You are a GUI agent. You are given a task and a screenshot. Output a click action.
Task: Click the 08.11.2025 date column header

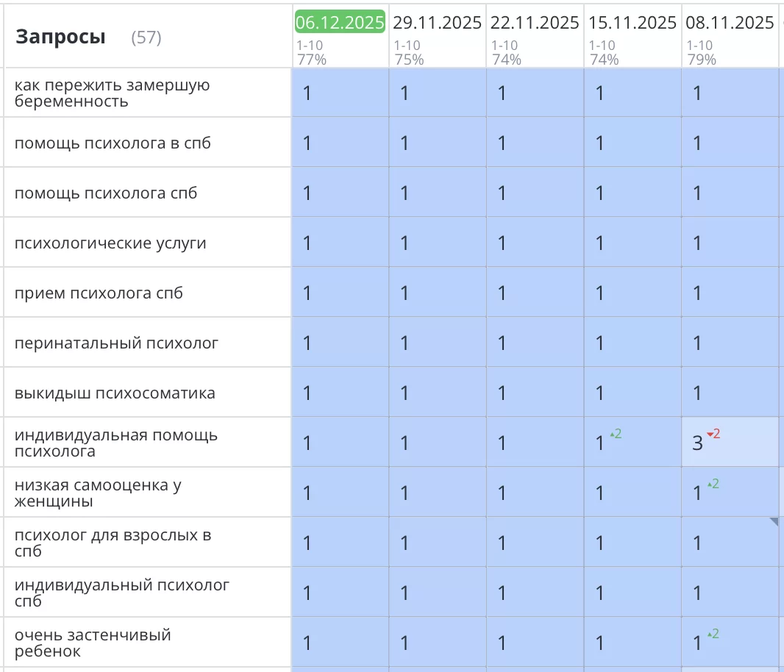tap(730, 23)
